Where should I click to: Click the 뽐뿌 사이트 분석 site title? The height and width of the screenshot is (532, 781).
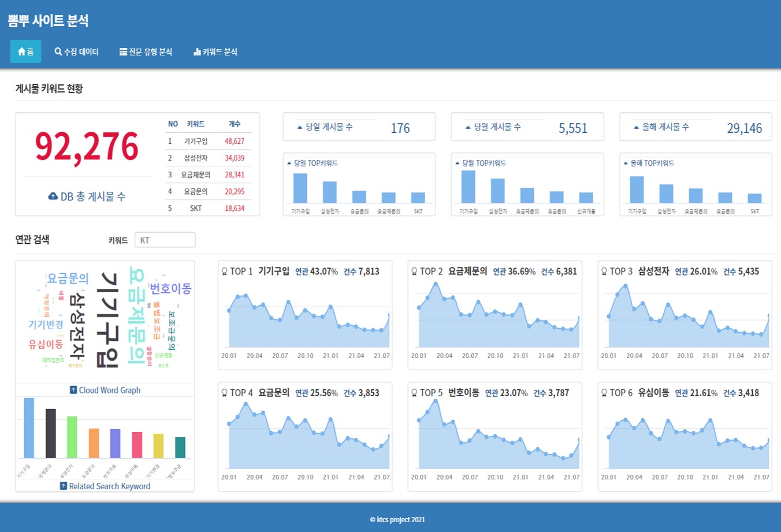[48, 21]
